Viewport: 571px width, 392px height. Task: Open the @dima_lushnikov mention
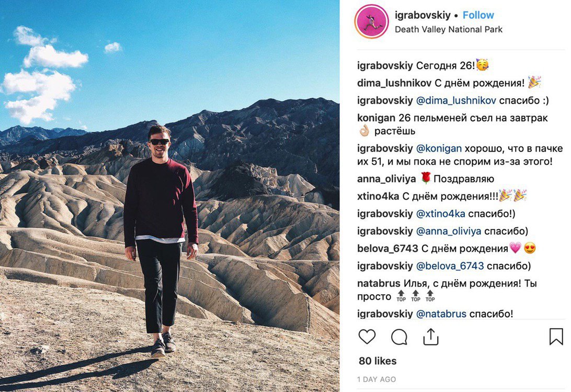(456, 100)
